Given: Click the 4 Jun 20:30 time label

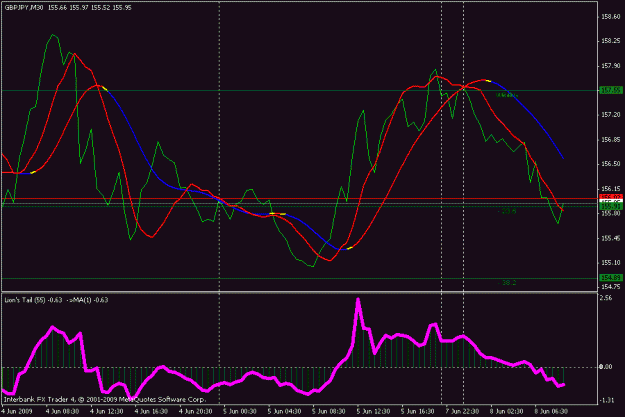Looking at the screenshot, I should 196,411.
